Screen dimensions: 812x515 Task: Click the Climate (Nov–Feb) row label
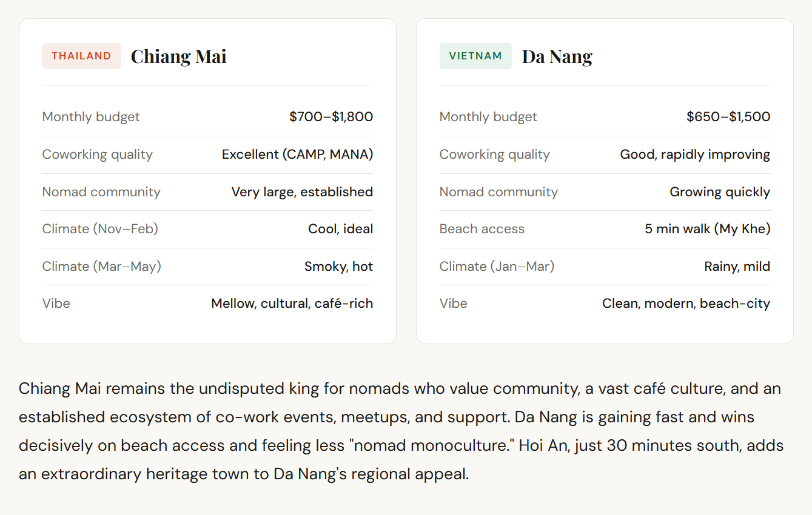pyautogui.click(x=100, y=229)
